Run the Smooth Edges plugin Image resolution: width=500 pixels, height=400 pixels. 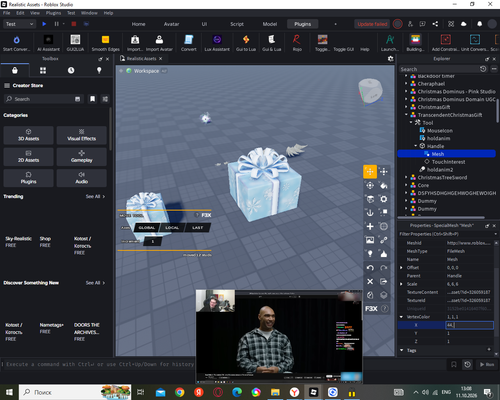[x=105, y=43]
